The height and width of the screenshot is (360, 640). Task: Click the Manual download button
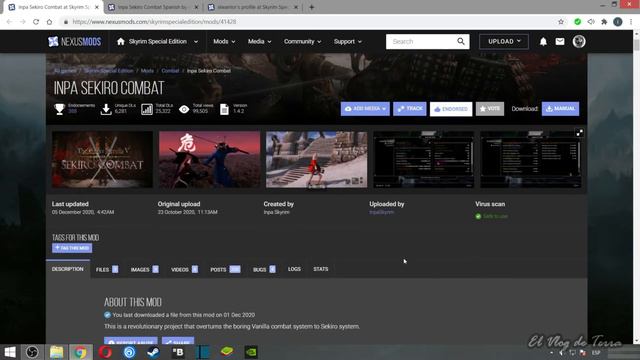tap(560, 109)
